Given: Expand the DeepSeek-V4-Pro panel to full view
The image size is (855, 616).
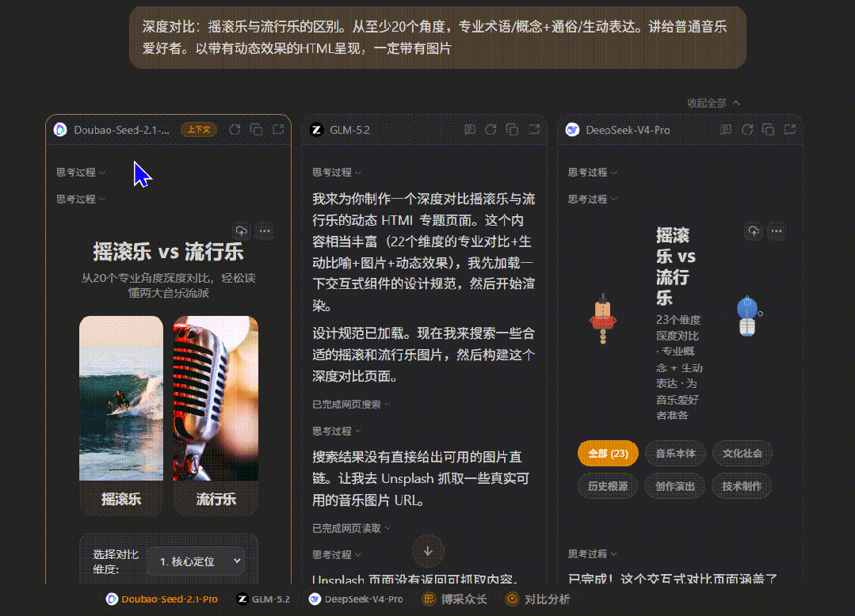Looking at the screenshot, I should pos(789,130).
